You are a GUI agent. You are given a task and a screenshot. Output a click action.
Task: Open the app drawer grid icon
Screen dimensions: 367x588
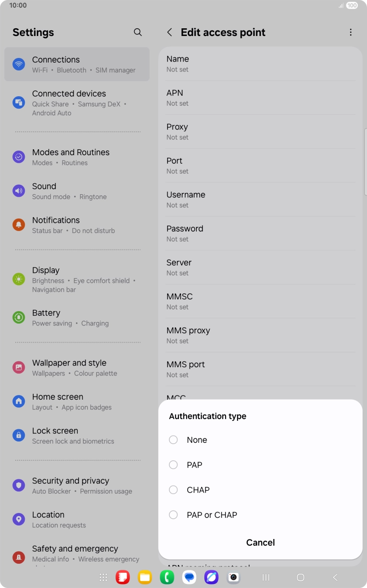point(103,577)
